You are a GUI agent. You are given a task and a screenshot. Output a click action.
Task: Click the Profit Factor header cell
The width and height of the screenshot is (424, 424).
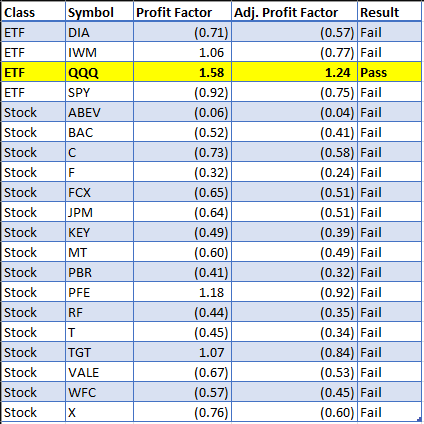182,12
